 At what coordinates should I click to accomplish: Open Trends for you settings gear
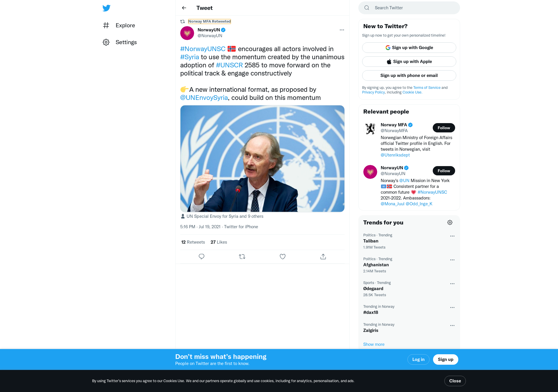pos(450,222)
